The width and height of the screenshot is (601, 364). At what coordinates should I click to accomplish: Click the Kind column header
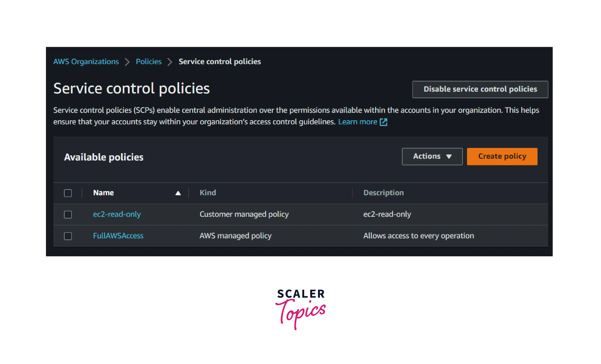pos(208,193)
